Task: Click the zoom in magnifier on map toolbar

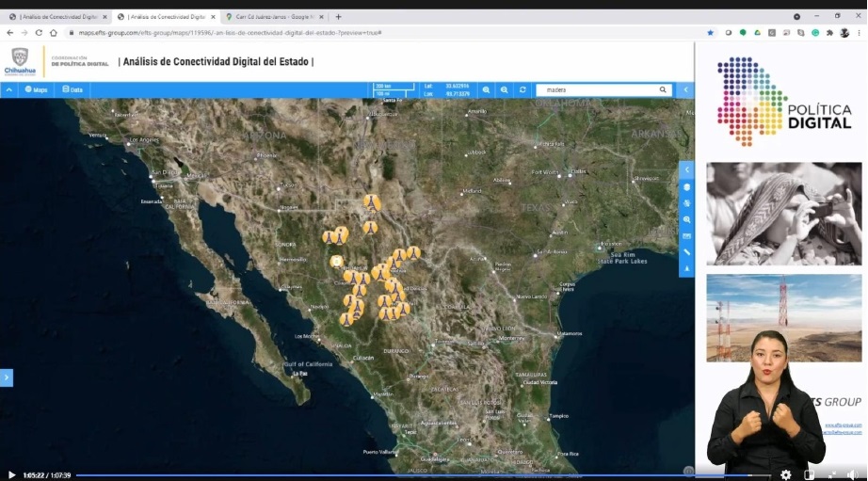Action: (x=487, y=90)
